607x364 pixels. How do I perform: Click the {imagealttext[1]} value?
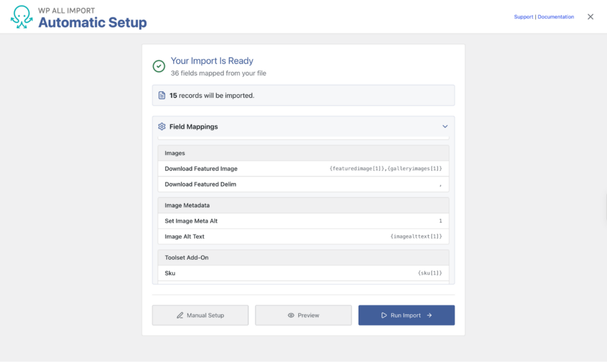[x=416, y=236]
